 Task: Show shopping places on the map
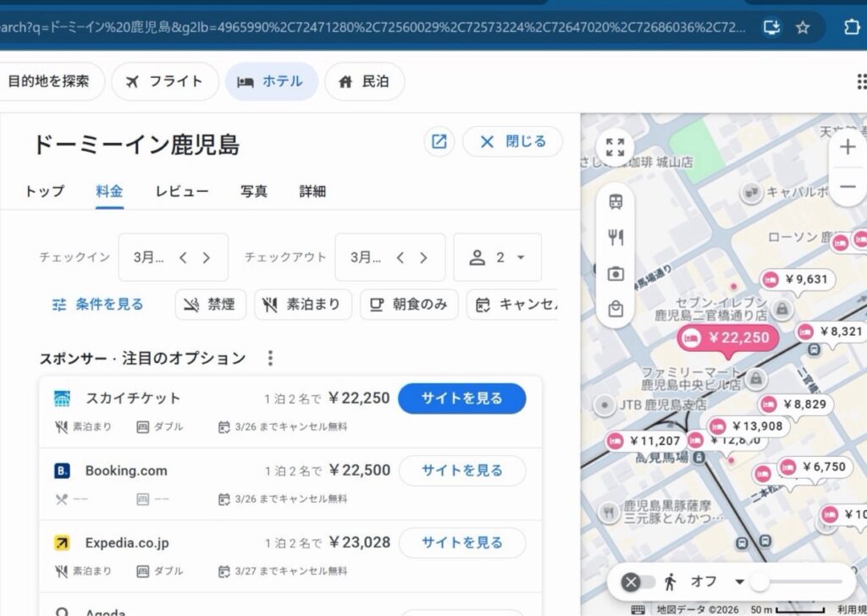616,310
